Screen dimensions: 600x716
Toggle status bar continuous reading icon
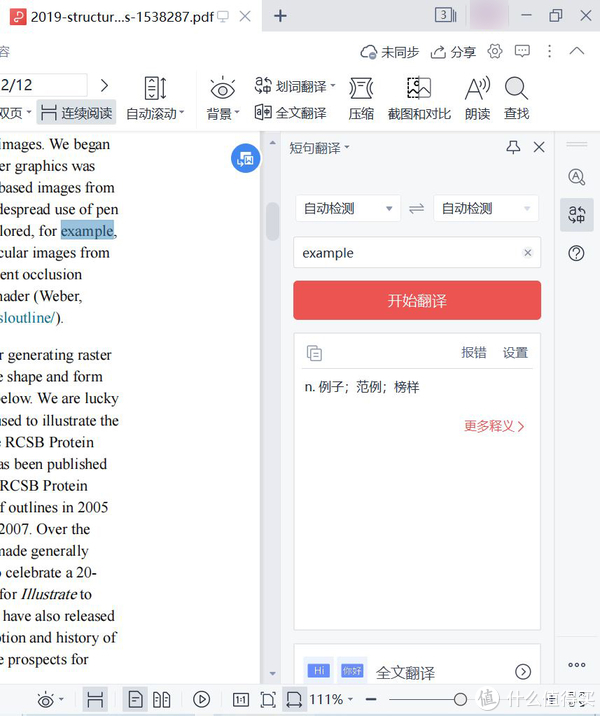95,700
